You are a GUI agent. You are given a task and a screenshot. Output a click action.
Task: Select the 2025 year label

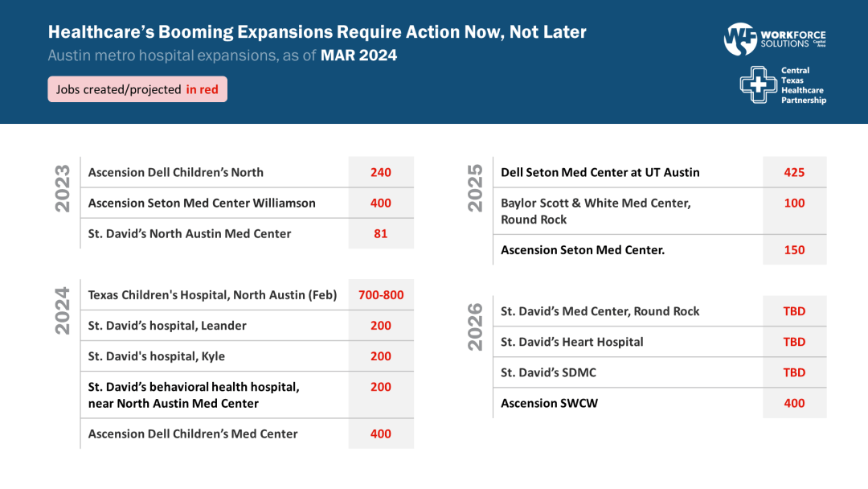[x=475, y=188]
